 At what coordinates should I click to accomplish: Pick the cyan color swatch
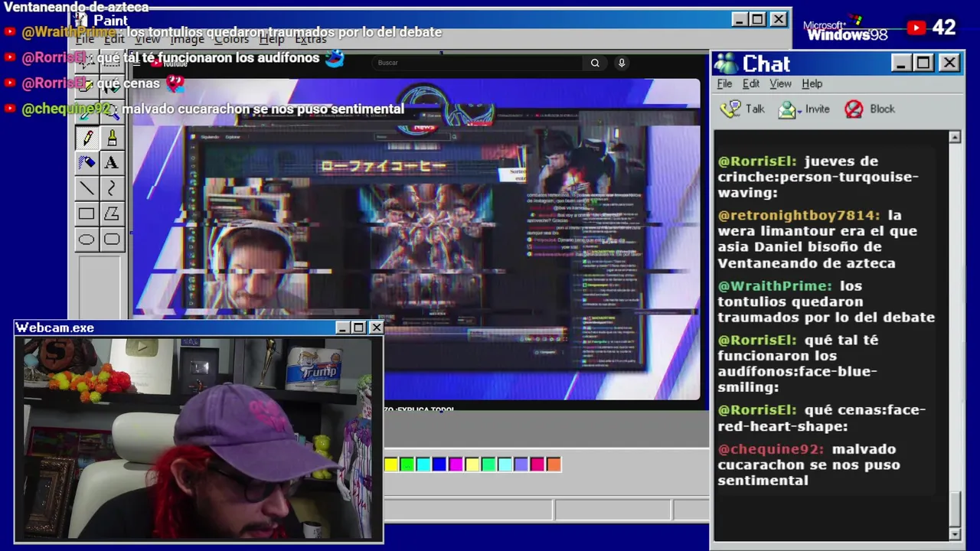coord(423,464)
